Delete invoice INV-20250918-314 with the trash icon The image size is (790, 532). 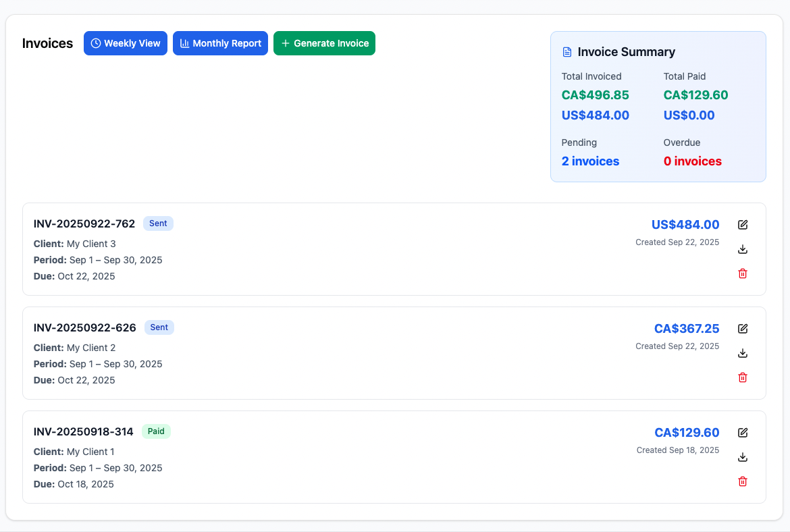[x=743, y=481]
